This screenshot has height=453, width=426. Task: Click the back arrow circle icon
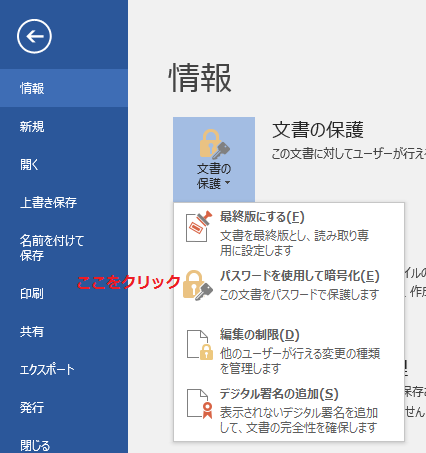tap(34, 36)
